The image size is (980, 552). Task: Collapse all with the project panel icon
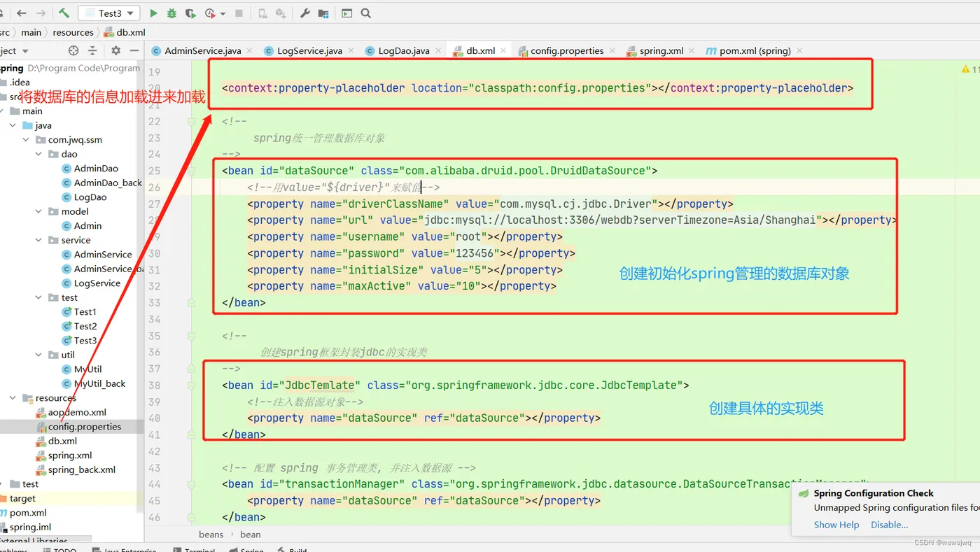[x=92, y=51]
